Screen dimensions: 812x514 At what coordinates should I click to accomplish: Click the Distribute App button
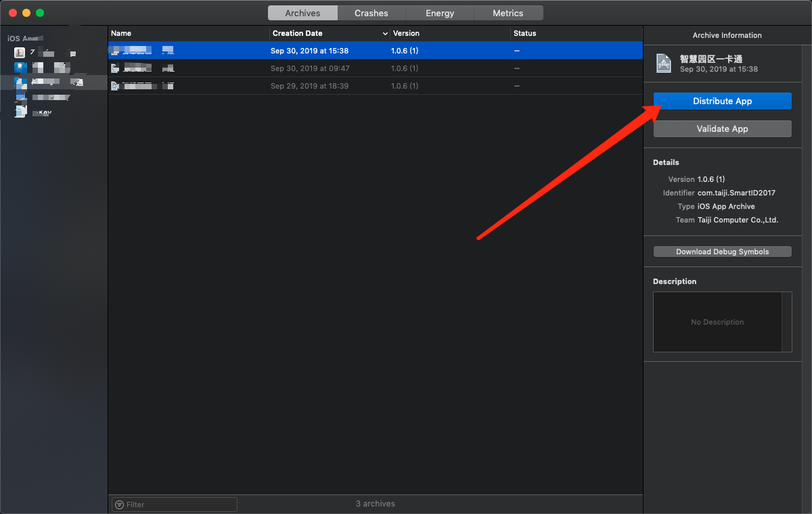pyautogui.click(x=722, y=101)
